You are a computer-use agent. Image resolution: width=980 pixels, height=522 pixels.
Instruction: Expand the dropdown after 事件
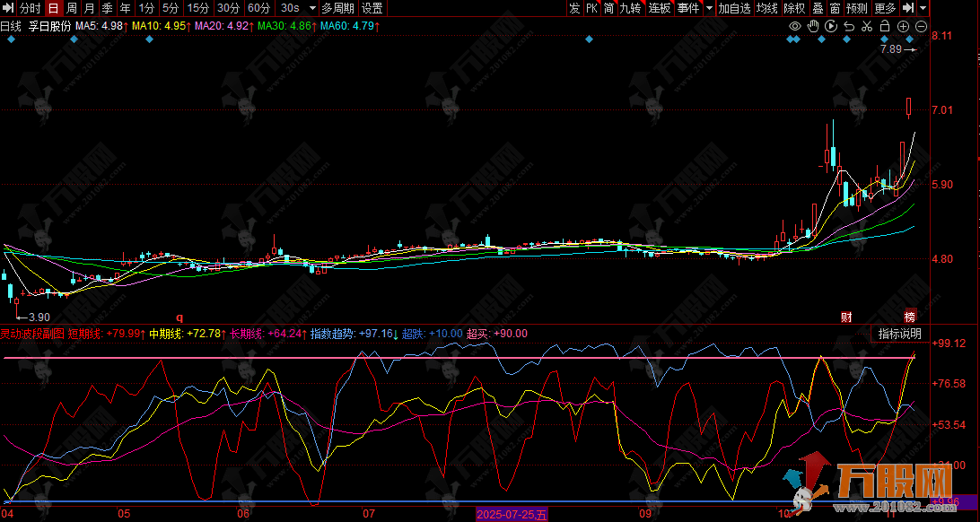coord(709,8)
